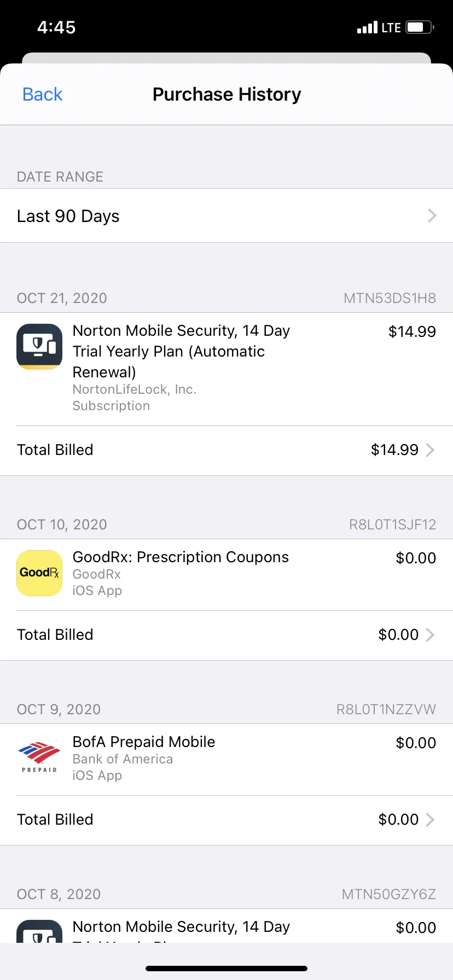Open Total Billed details for BofA Prepaid
This screenshot has width=453, height=980.
coord(226,820)
